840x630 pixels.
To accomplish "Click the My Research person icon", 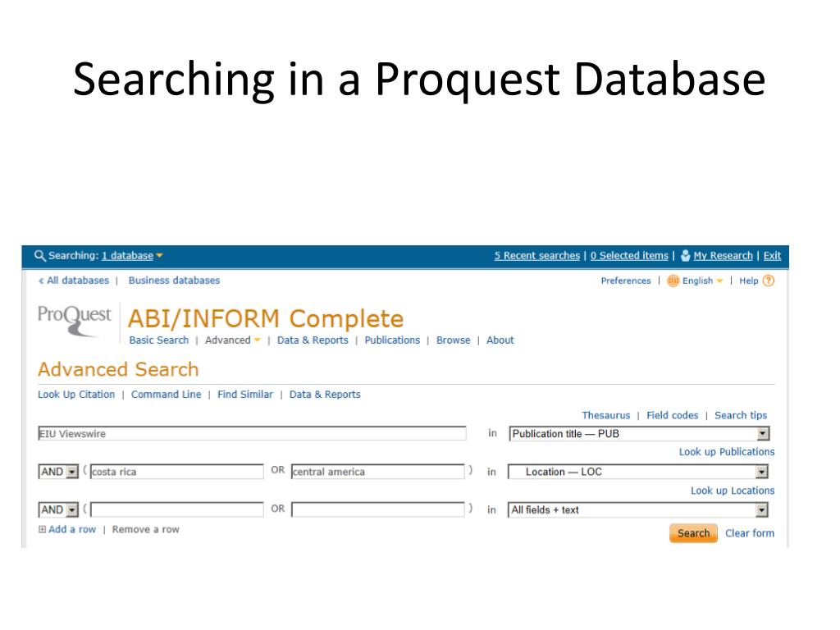I will coord(686,256).
